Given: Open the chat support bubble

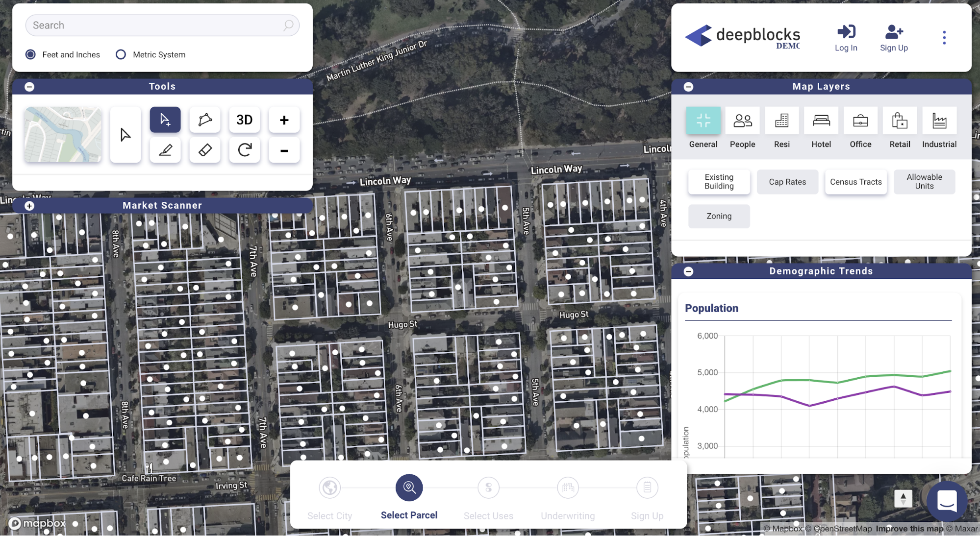Looking at the screenshot, I should tap(947, 501).
